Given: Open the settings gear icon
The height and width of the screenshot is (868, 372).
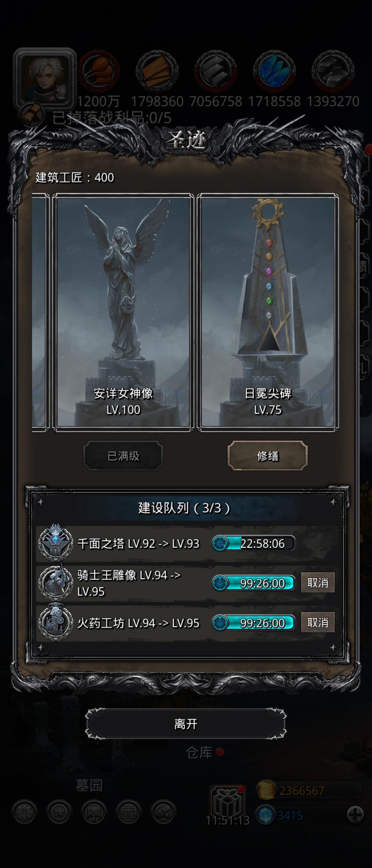Looking at the screenshot, I should tap(24, 812).
